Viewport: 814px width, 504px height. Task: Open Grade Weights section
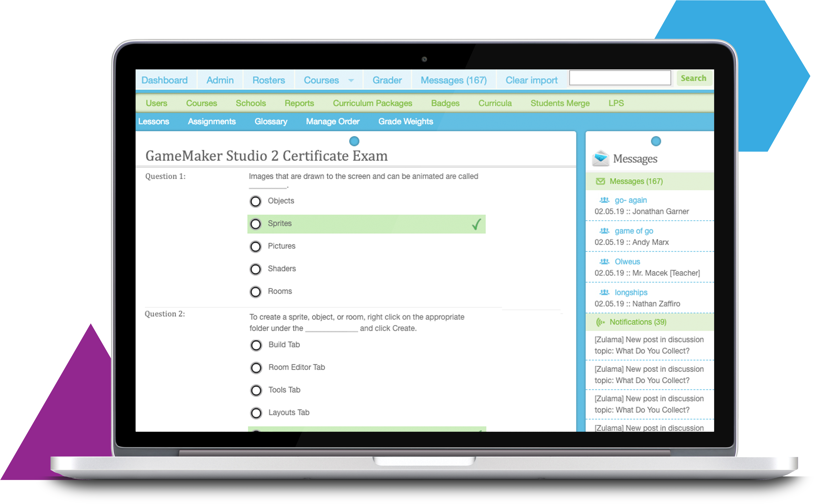pyautogui.click(x=406, y=121)
